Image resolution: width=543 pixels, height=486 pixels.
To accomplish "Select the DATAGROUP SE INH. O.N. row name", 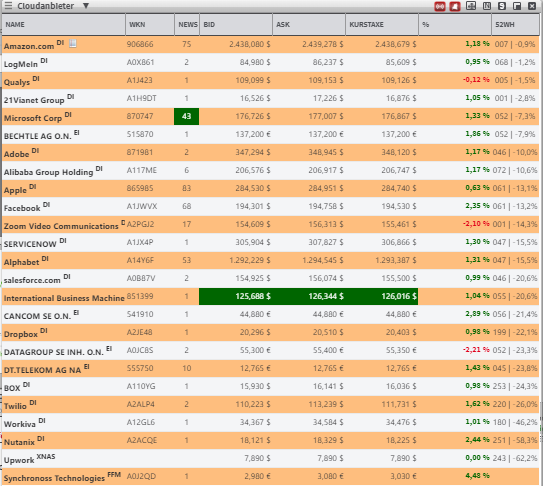I will pos(54,352).
